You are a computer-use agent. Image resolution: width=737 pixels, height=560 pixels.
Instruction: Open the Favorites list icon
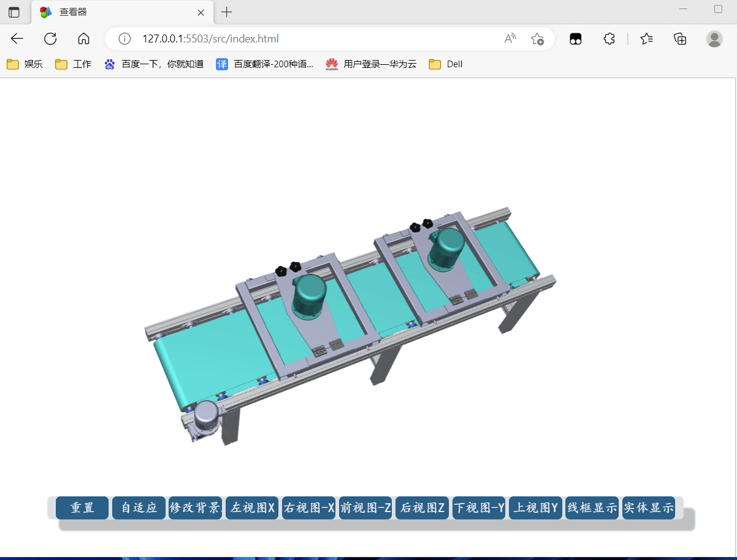point(647,39)
